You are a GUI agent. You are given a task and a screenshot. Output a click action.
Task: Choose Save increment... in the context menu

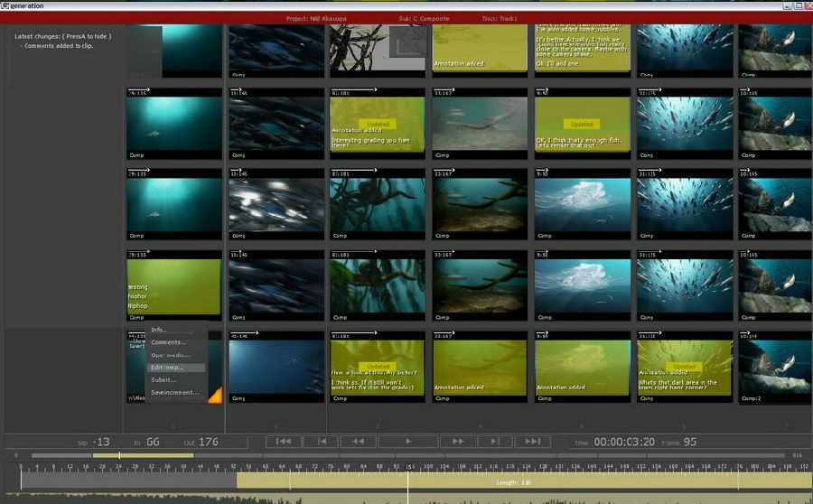pos(174,393)
